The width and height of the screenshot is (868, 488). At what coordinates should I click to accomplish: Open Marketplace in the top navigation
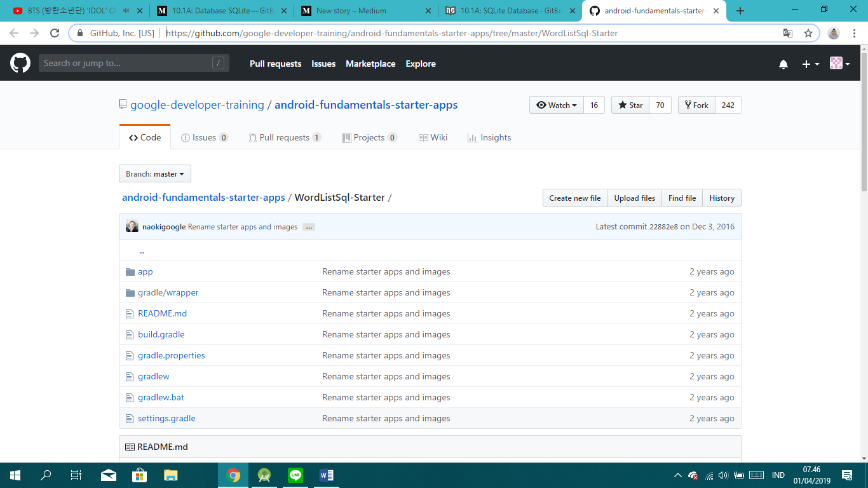click(x=370, y=64)
